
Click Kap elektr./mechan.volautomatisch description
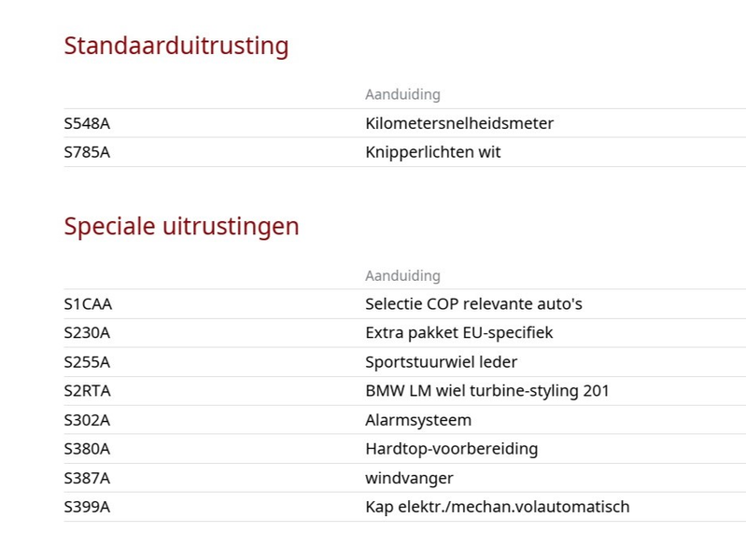pyautogui.click(x=497, y=507)
